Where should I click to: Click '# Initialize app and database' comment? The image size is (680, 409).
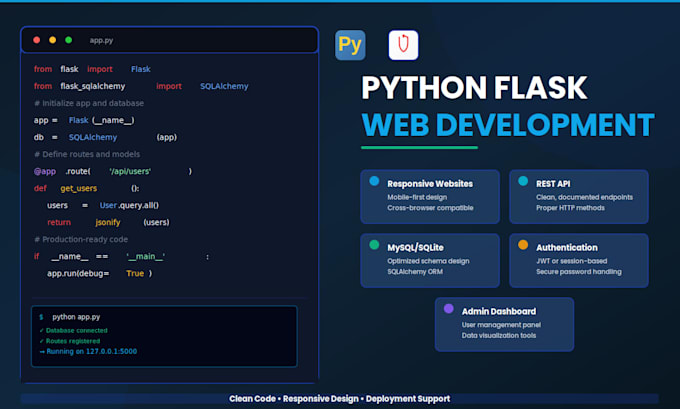(89, 103)
